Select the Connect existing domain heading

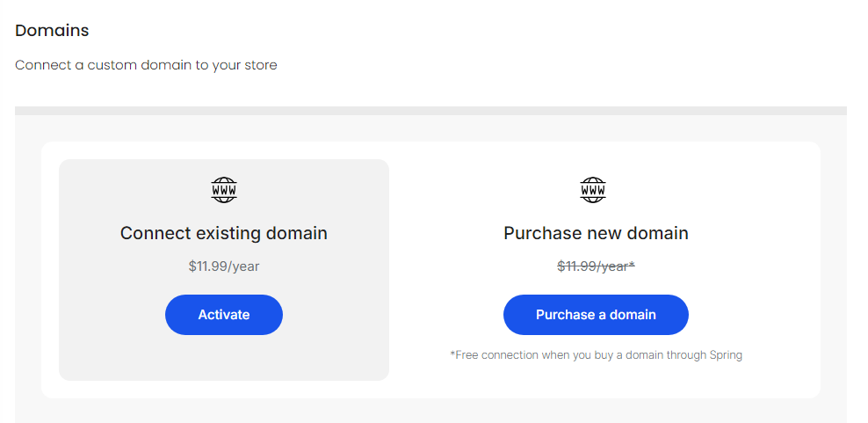click(x=224, y=233)
